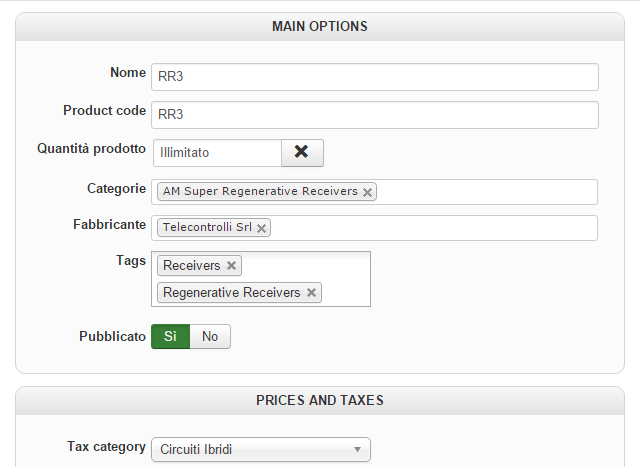Screen dimensions: 640x467
Task: Remove Telecontrolli Srl from Fabbricante
Action: [262, 228]
